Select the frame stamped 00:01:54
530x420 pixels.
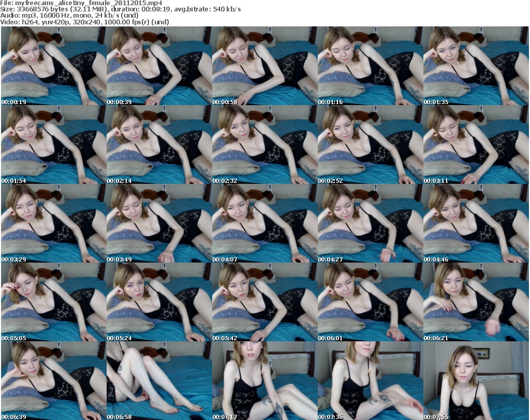pyautogui.click(x=53, y=144)
